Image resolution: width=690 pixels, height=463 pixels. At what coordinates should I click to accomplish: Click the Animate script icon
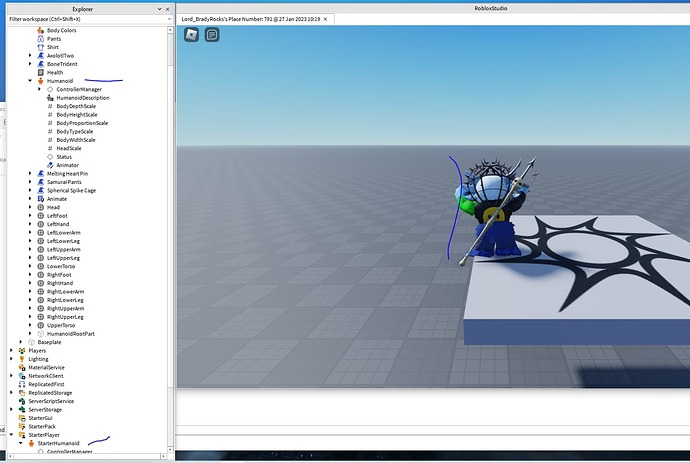pyautogui.click(x=41, y=199)
